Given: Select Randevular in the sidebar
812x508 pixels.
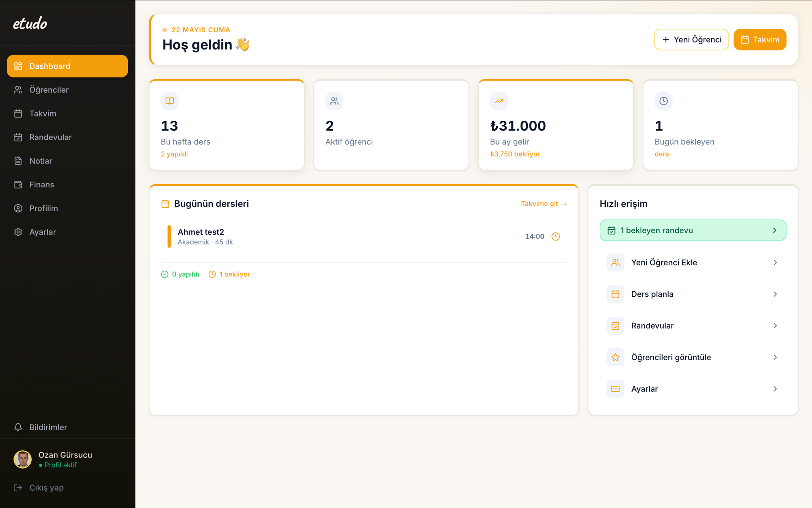Looking at the screenshot, I should coord(67,137).
